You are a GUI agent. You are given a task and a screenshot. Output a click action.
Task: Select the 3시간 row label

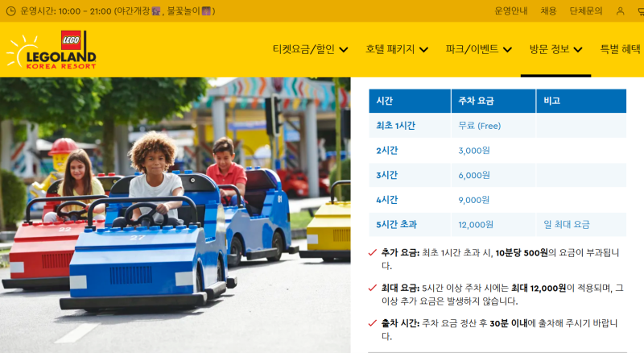pos(387,175)
